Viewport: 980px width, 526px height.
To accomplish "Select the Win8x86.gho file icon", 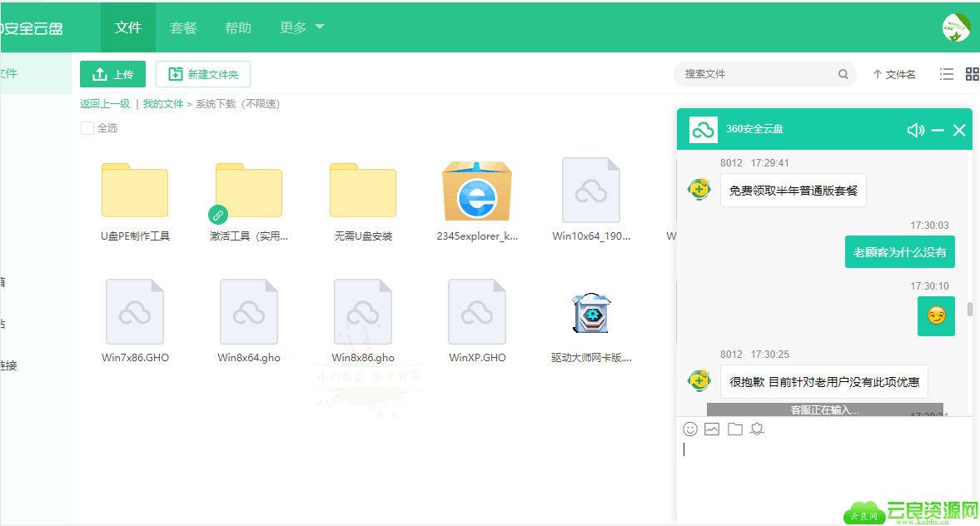I will click(363, 311).
